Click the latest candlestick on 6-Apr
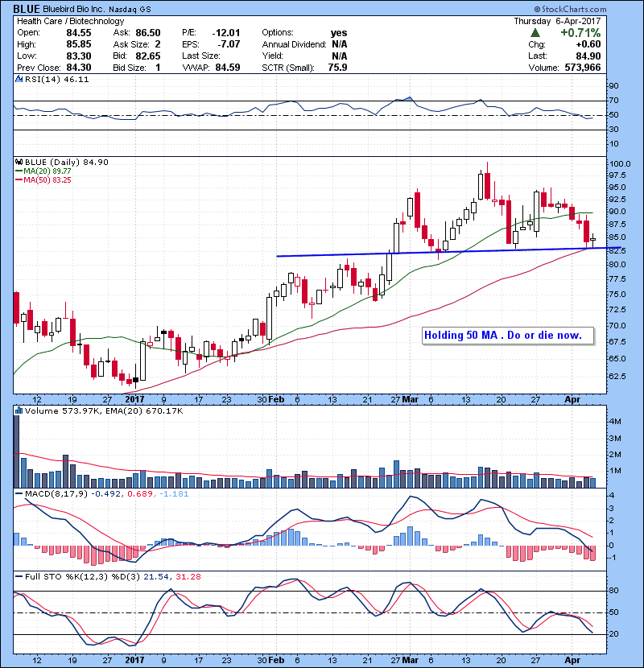Viewport: 644px width, 668px height. click(592, 239)
